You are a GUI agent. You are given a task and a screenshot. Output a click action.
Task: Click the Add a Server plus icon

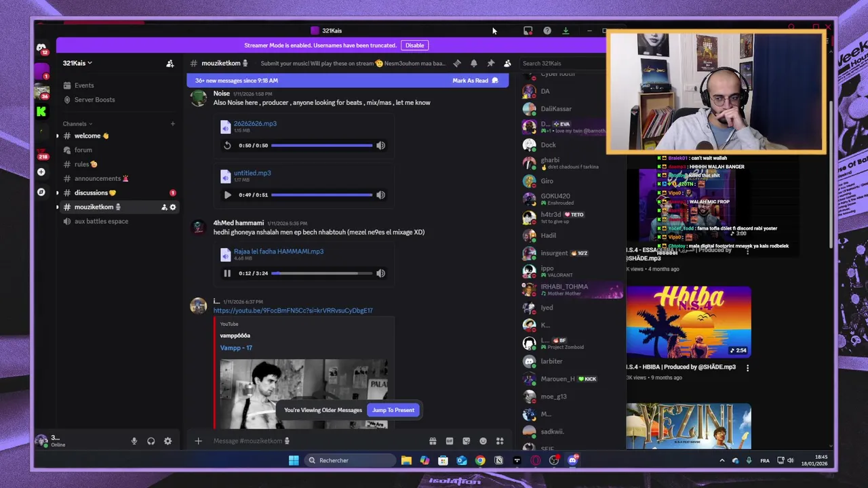[41, 172]
